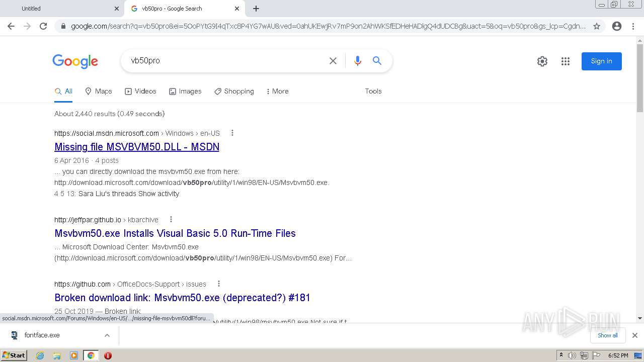The width and height of the screenshot is (644, 362).
Task: View site info via the lock icon
Action: (x=63, y=26)
